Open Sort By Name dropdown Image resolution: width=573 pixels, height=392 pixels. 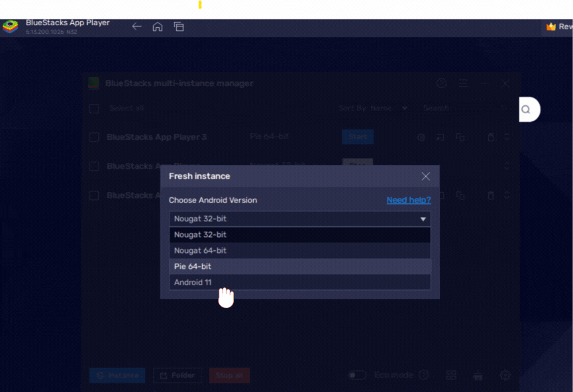tap(373, 108)
